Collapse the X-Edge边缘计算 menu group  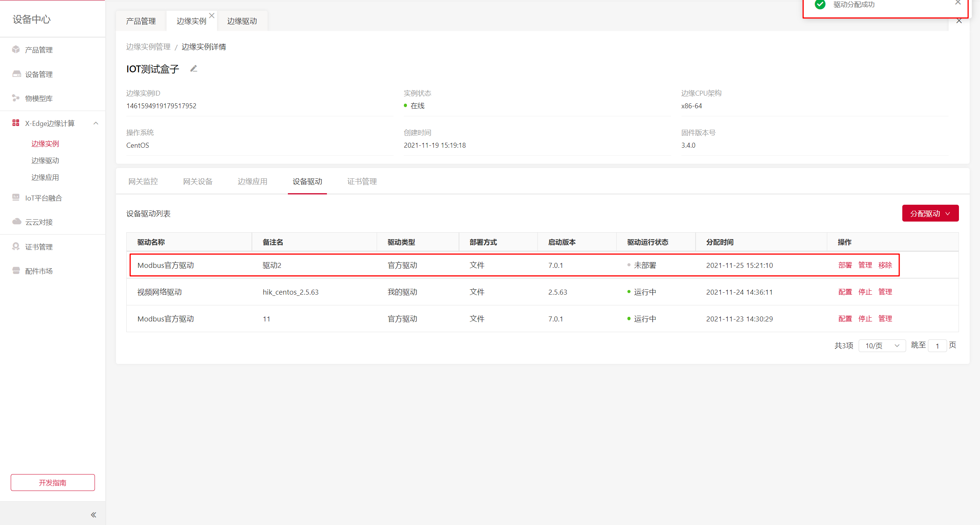[96, 123]
